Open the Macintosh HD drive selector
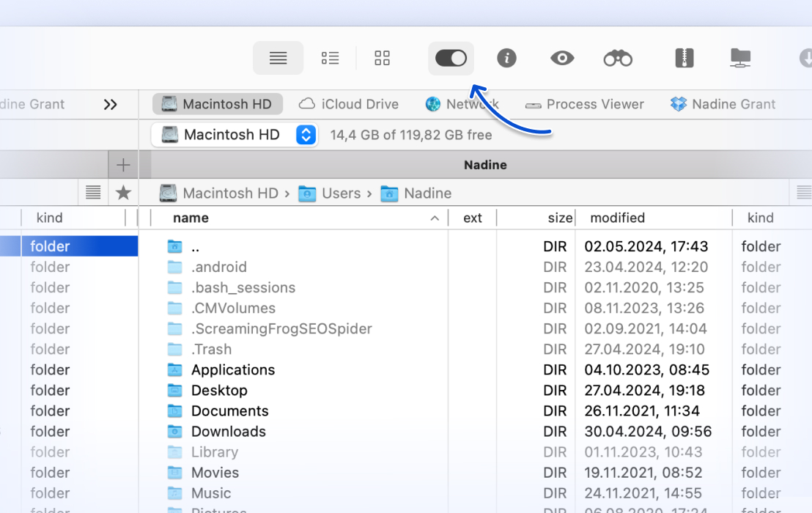This screenshot has width=812, height=513. (x=306, y=135)
